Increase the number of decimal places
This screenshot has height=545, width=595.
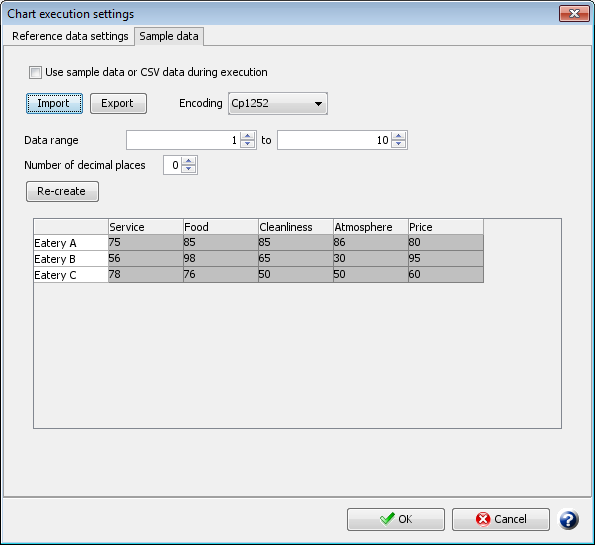[x=188, y=161]
